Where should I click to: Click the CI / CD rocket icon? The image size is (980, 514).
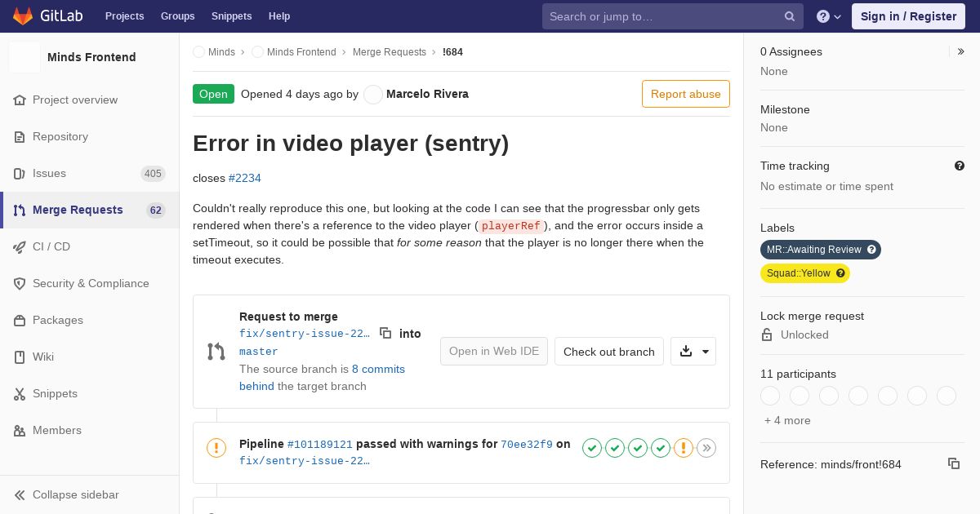click(x=20, y=246)
